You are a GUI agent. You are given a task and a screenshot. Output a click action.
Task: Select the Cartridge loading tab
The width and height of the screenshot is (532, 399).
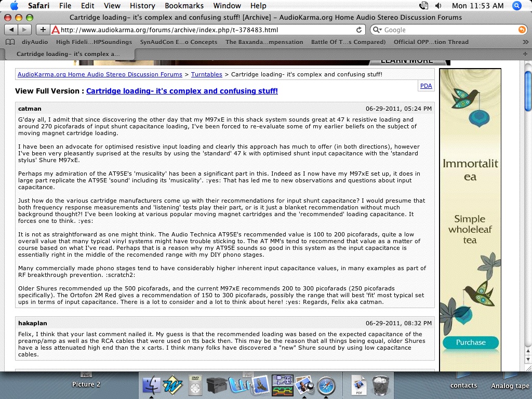[x=68, y=54]
